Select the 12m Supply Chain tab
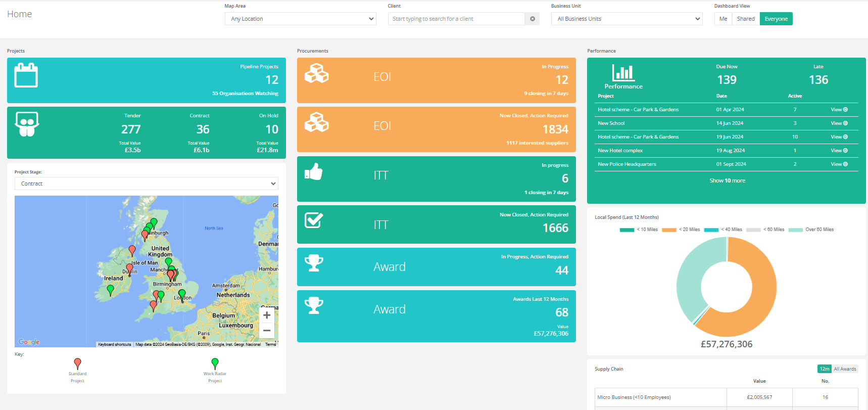868x410 pixels. click(x=824, y=369)
